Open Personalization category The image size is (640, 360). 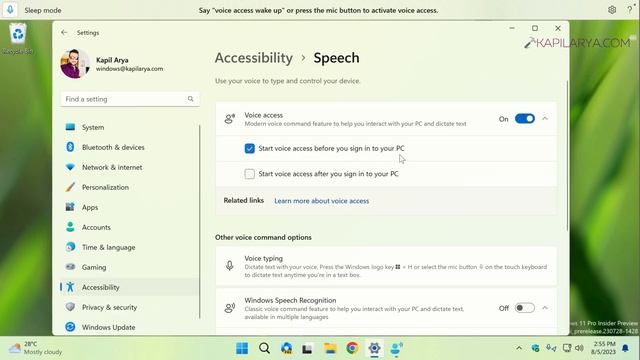pos(130,187)
